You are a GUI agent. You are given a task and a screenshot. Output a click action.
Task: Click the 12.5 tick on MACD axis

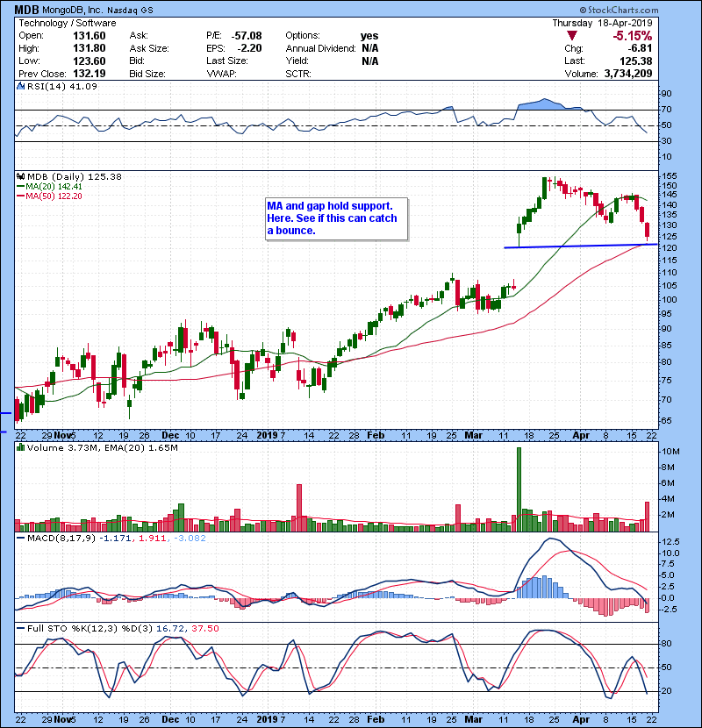670,542
